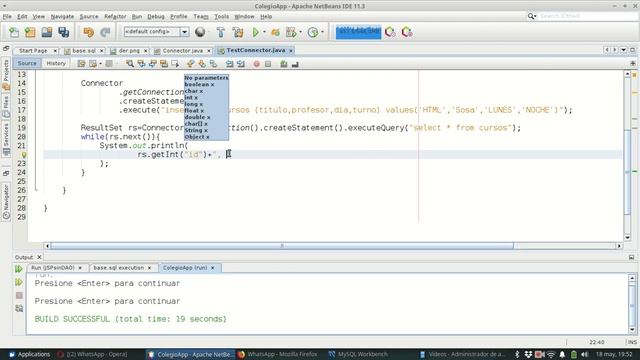
Task: Click the volume icon in system tray
Action: [584, 354]
